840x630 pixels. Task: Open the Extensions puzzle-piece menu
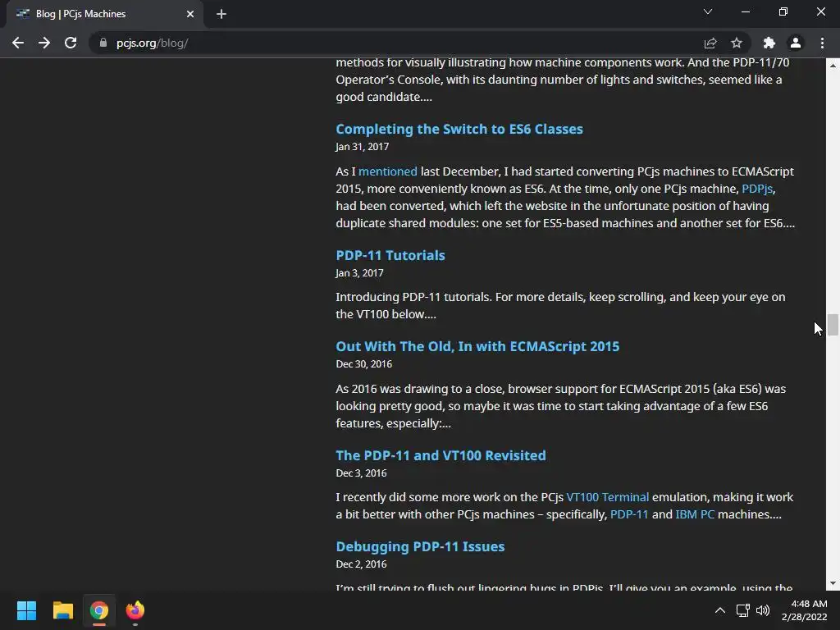(769, 43)
